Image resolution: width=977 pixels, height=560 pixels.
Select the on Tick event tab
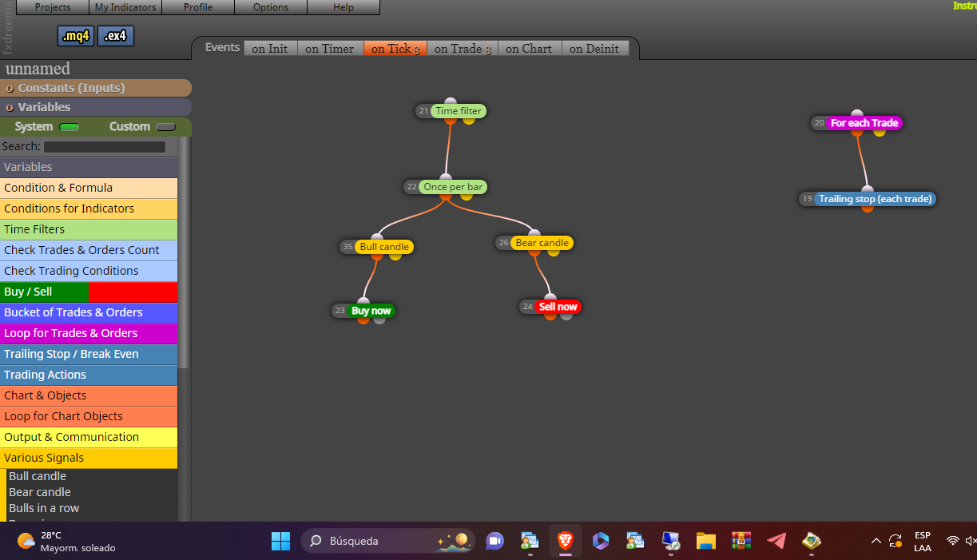pos(395,49)
